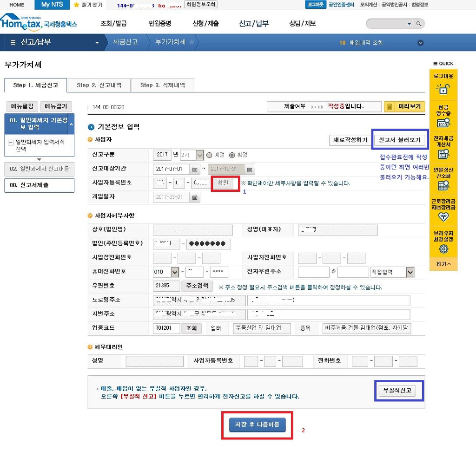Viewport: 476px width, 451px height.
Task: Switch to My NTS tab
Action: (52, 5)
